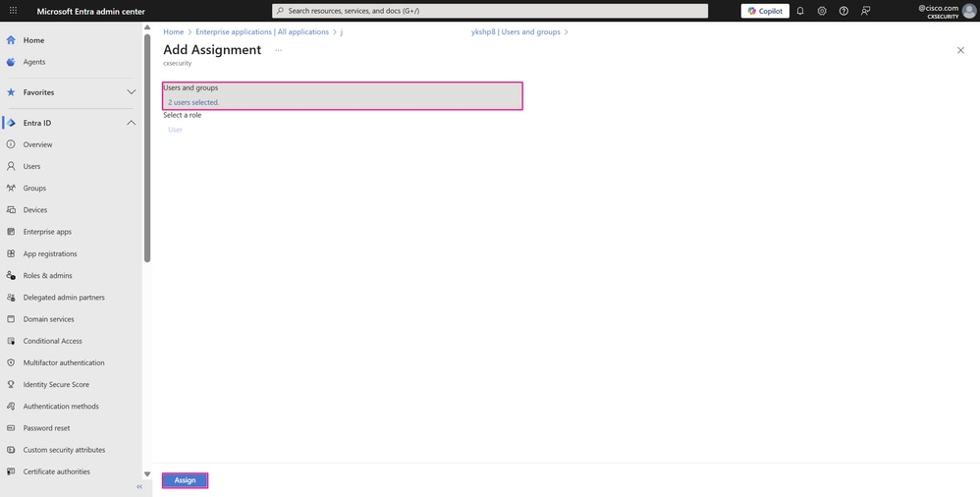The width and height of the screenshot is (980, 497).
Task: Click the Select a role label
Action: click(183, 115)
